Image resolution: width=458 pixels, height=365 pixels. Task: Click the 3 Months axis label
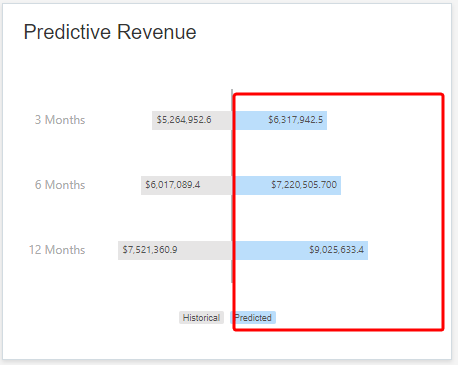(x=60, y=120)
